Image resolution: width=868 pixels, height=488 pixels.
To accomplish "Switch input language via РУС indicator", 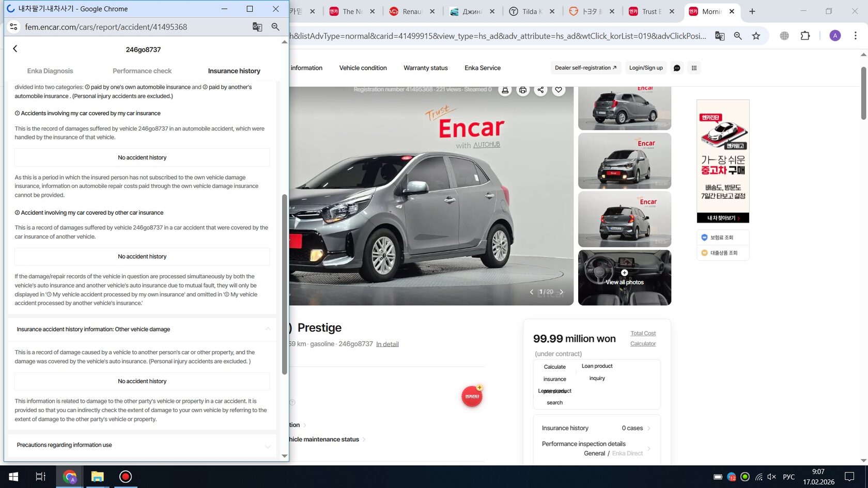I will 788,477.
